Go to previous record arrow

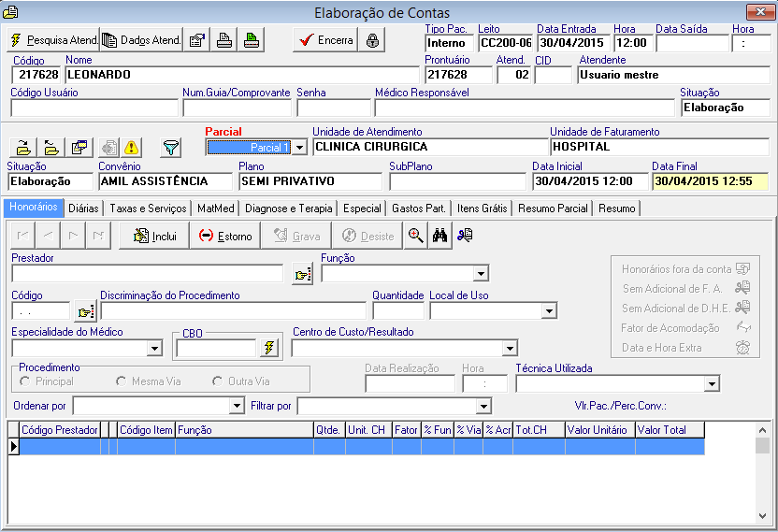coord(48,236)
